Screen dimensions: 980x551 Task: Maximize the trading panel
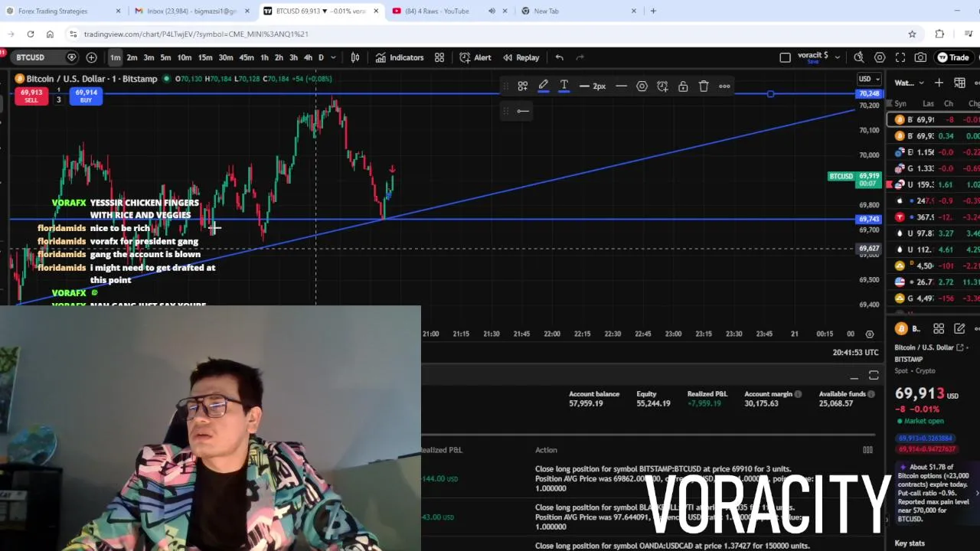[x=874, y=376]
